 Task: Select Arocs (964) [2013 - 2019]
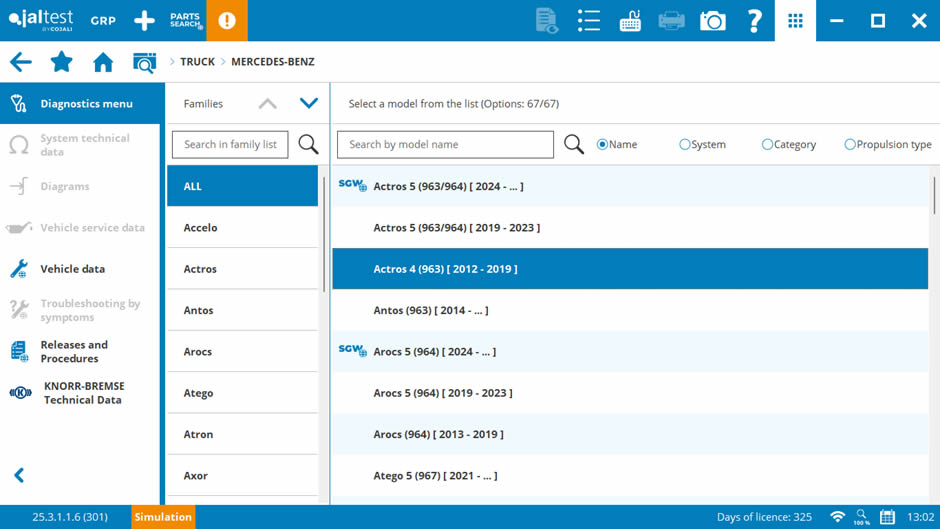point(630,434)
